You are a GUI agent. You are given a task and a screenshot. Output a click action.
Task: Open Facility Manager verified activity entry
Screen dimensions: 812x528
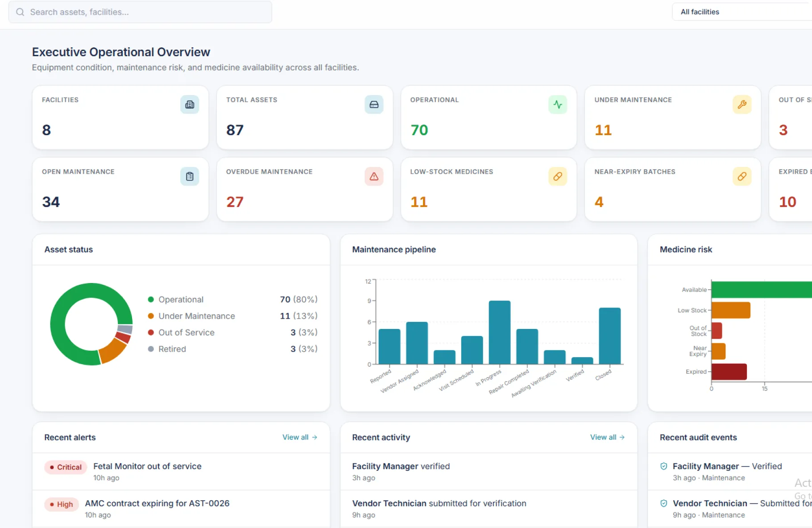tap(489, 472)
